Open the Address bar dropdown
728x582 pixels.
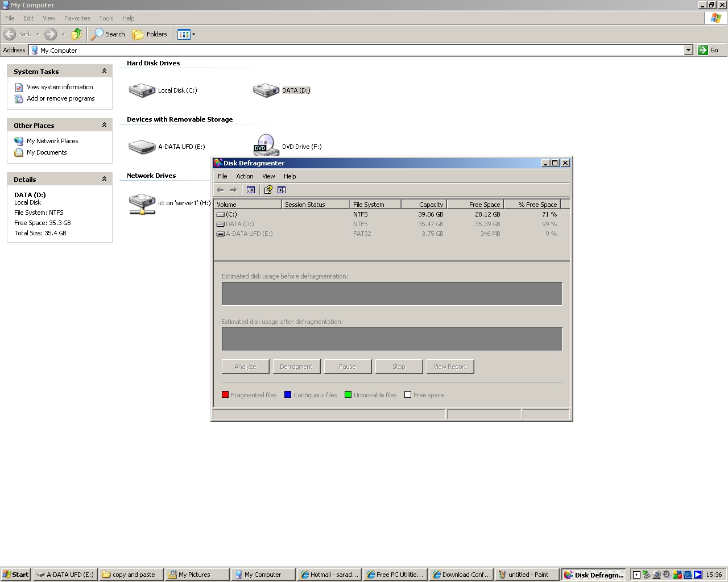[x=689, y=50]
